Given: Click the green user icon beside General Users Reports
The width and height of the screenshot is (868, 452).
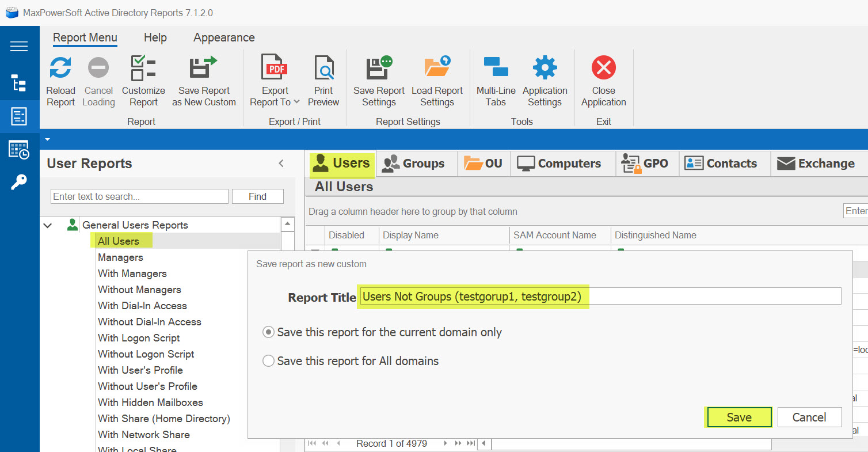Looking at the screenshot, I should (x=73, y=225).
